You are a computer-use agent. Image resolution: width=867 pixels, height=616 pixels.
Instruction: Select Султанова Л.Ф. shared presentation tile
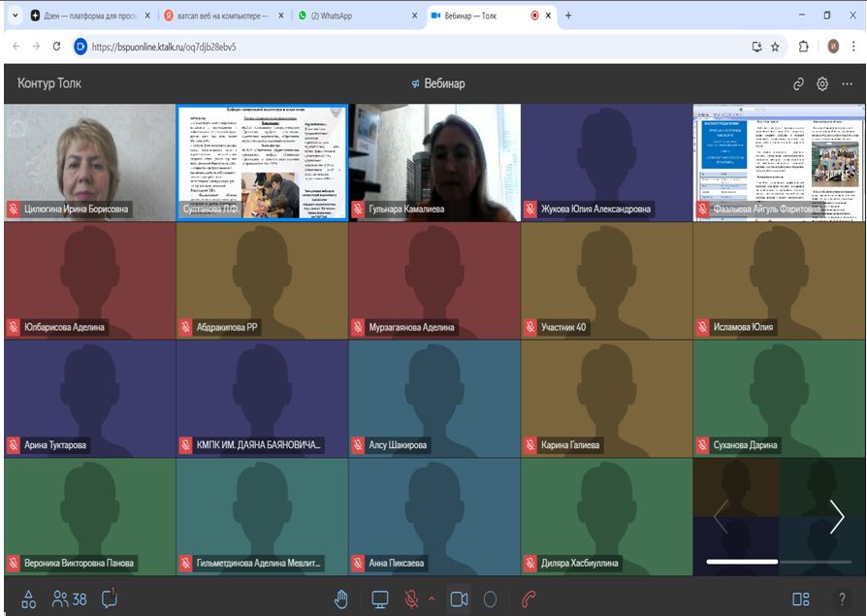click(x=262, y=162)
